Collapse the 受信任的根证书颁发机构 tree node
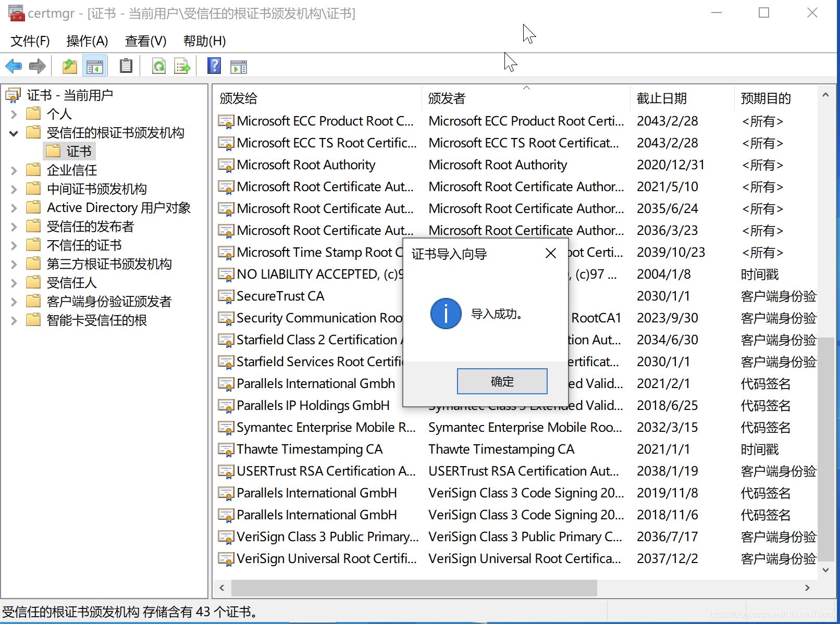Screen dimensions: 840x624 [14, 133]
